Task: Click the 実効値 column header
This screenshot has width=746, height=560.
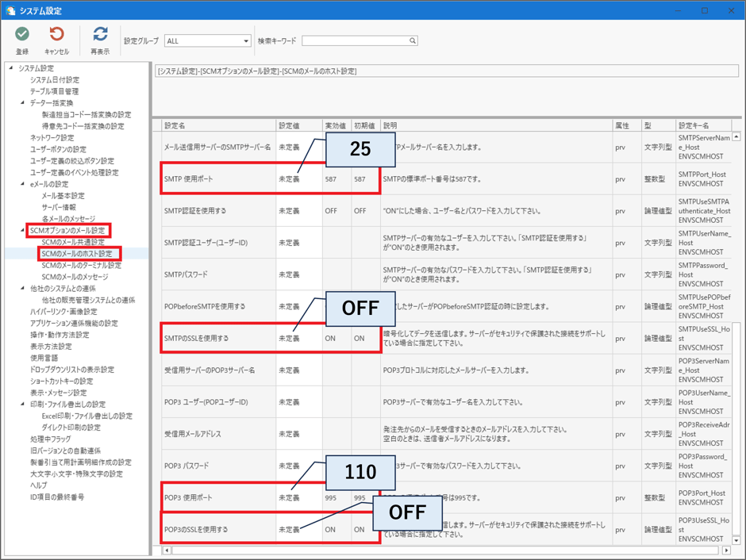Action: 336,125
